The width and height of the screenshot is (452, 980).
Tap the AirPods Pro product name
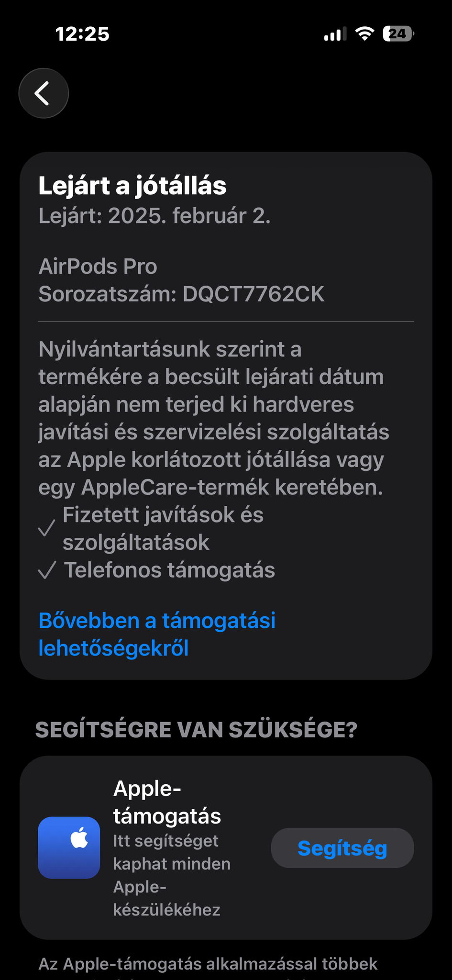pyautogui.click(x=98, y=267)
